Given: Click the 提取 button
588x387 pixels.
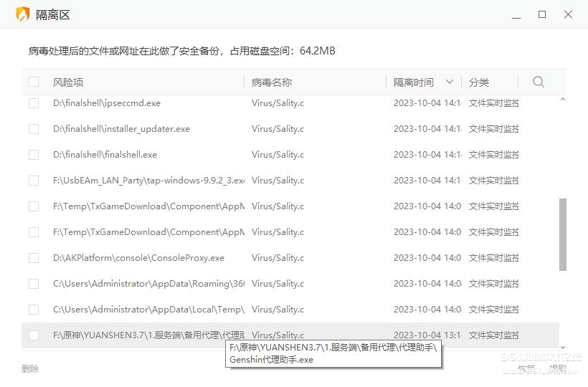Looking at the screenshot, I should tap(558, 369).
